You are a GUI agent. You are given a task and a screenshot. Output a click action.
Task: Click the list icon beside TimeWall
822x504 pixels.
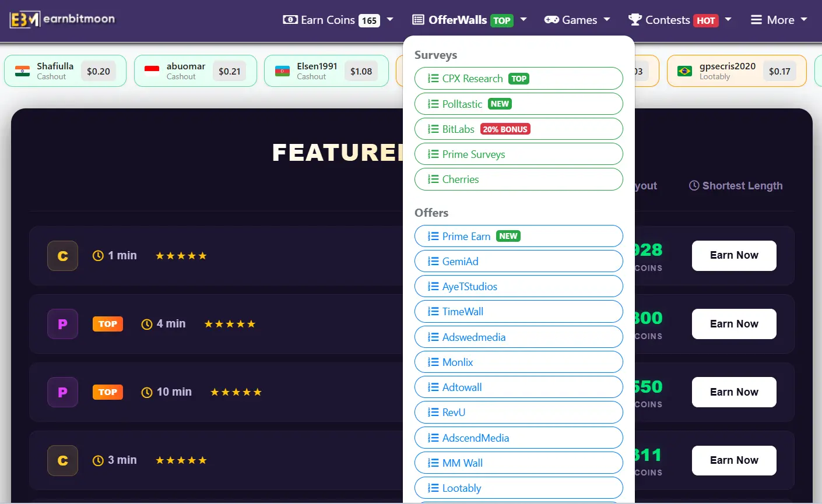coord(433,312)
